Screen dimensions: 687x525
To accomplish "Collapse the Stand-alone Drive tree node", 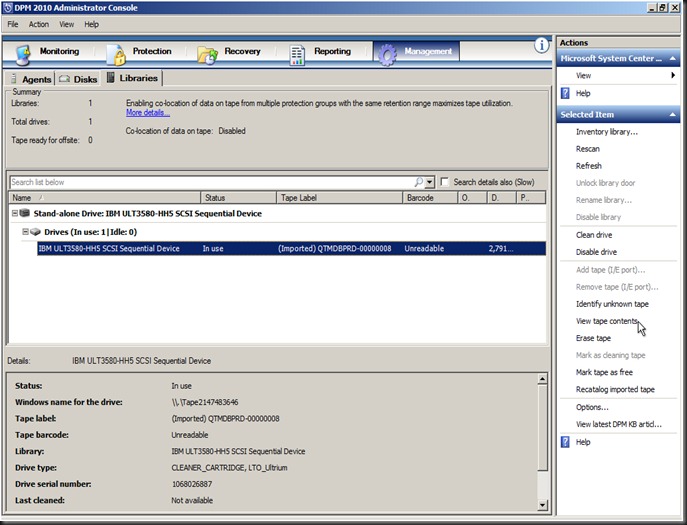I will [15, 213].
